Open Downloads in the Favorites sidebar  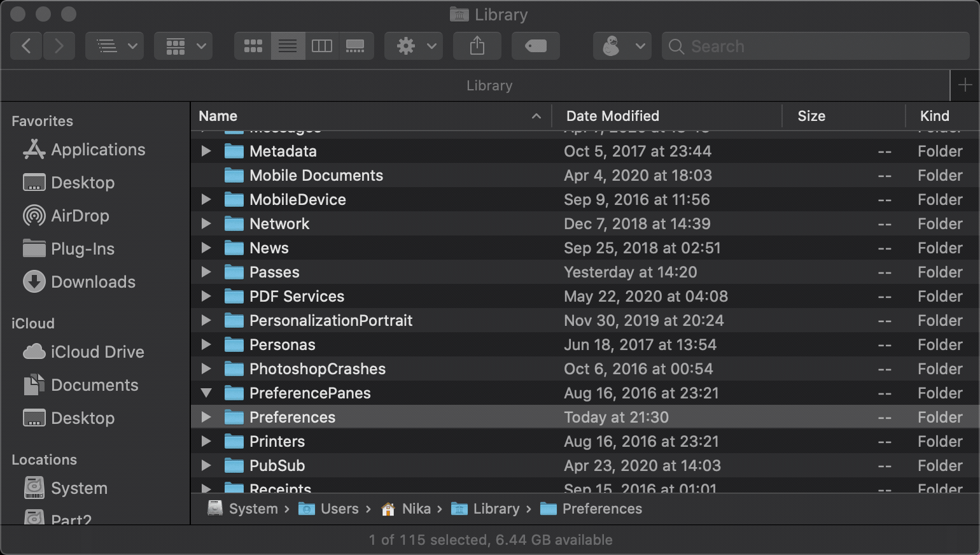coord(93,282)
